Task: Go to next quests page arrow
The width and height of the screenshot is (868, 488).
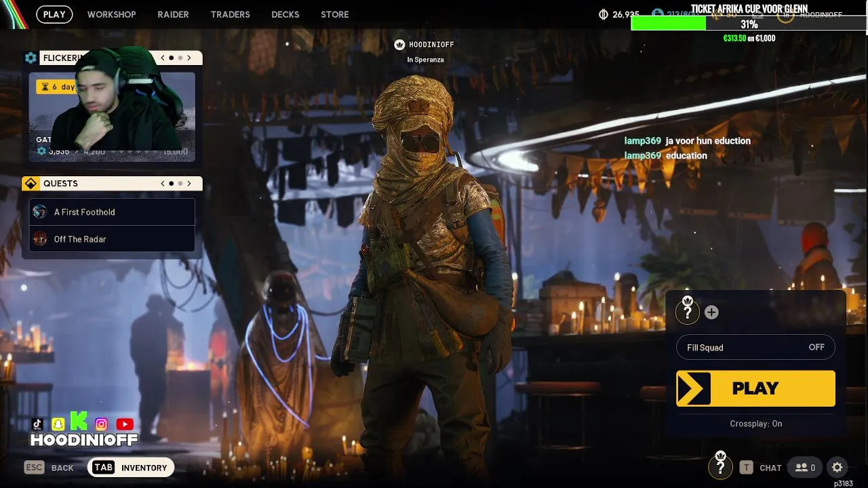Action: 189,184
